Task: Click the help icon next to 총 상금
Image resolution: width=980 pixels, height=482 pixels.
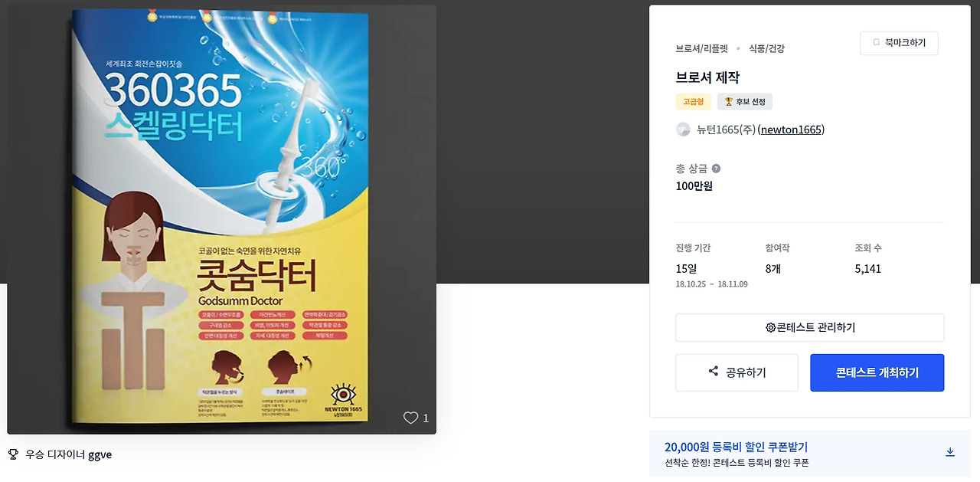Action: pyautogui.click(x=716, y=169)
